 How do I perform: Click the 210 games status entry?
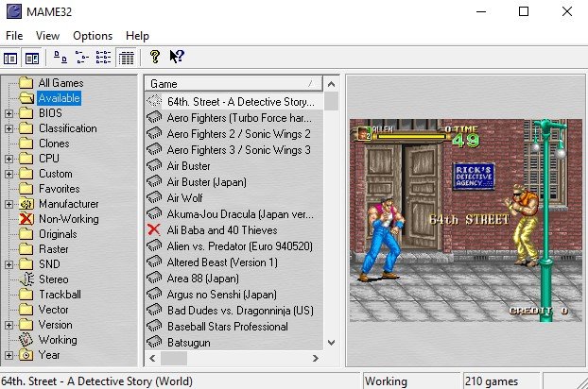pyautogui.click(x=501, y=381)
